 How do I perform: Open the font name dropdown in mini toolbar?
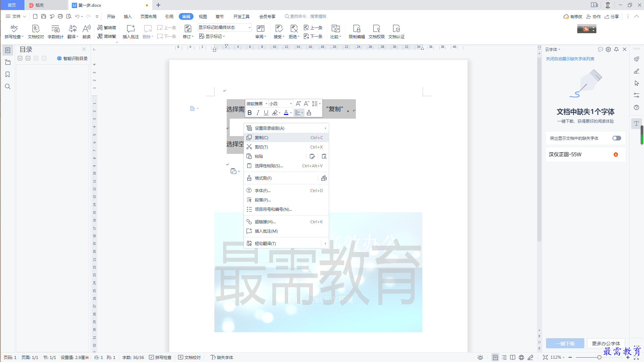click(x=266, y=104)
